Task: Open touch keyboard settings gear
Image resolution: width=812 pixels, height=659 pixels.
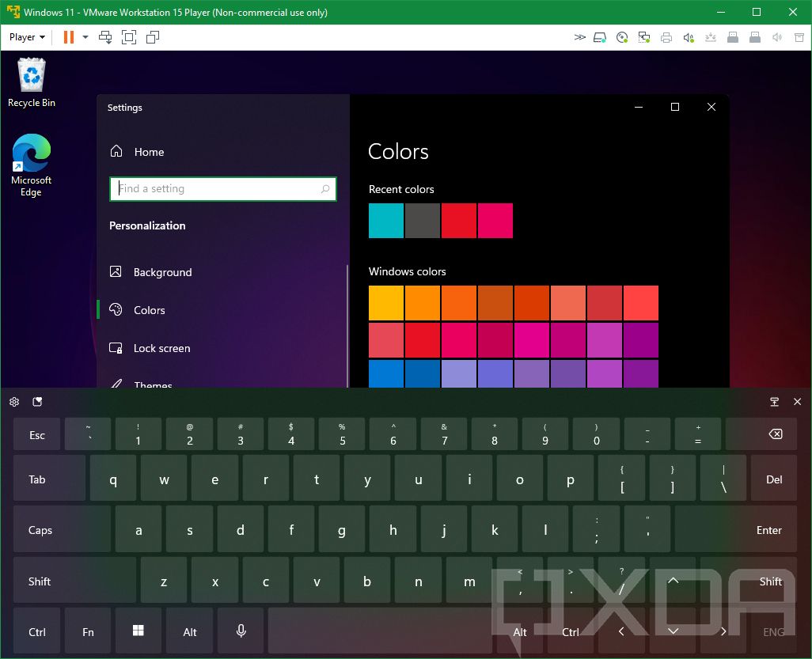Action: (14, 402)
